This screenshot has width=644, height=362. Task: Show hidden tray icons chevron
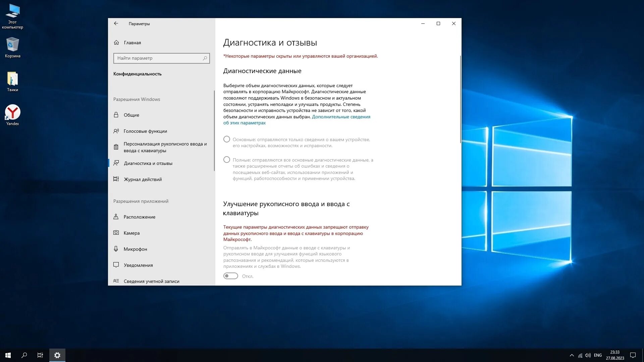(572, 355)
